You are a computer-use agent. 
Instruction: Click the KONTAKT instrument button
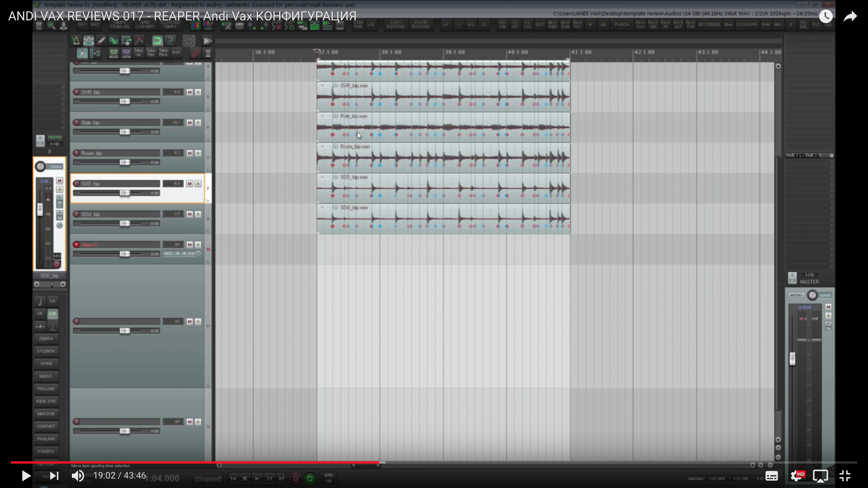coord(46,426)
